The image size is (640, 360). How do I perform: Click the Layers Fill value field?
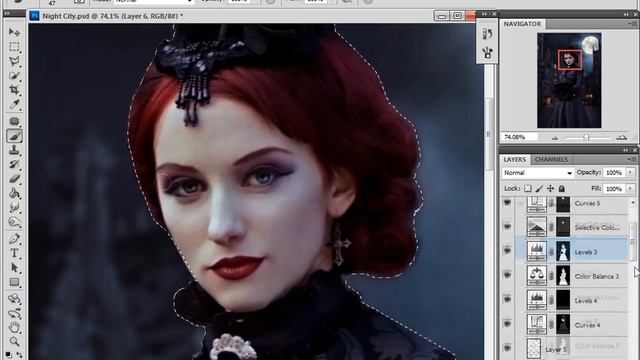615,189
